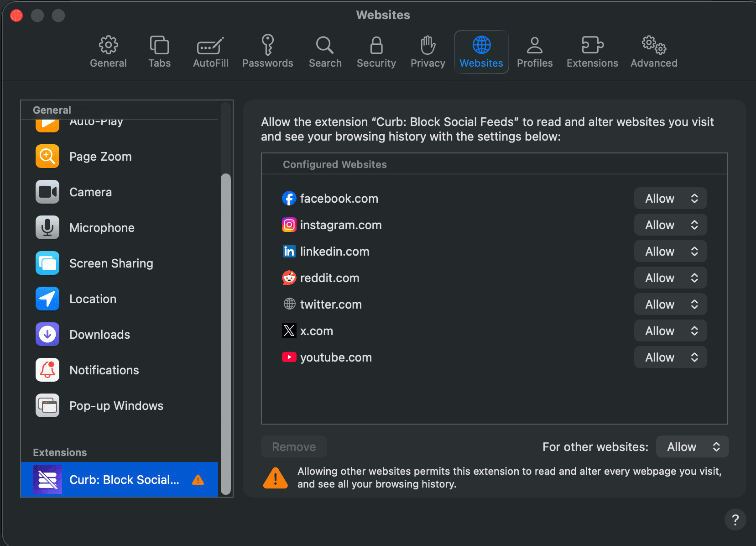Select Pop-up Windows in sidebar
This screenshot has width=756, height=546.
(120, 406)
